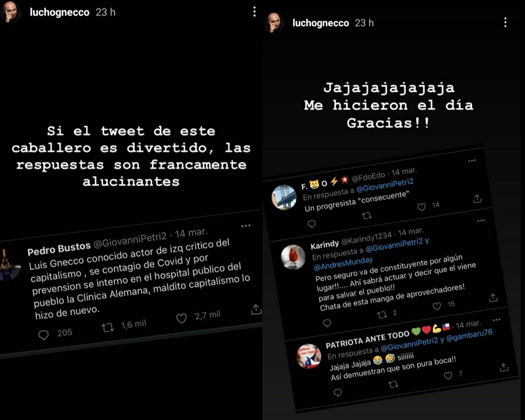Expand more options on Pedro Bustos tweet

246,226
